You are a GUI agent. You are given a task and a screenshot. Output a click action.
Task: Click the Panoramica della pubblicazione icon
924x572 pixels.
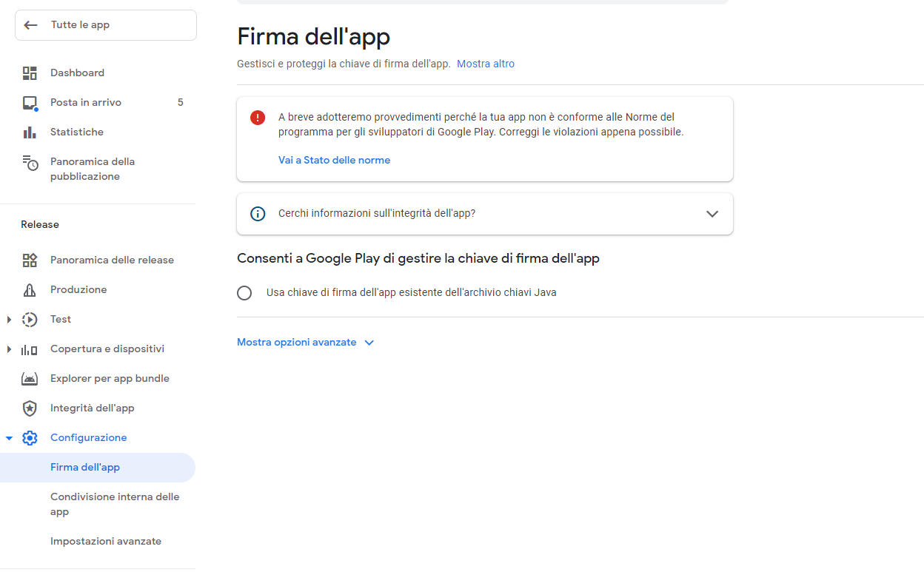click(x=30, y=163)
